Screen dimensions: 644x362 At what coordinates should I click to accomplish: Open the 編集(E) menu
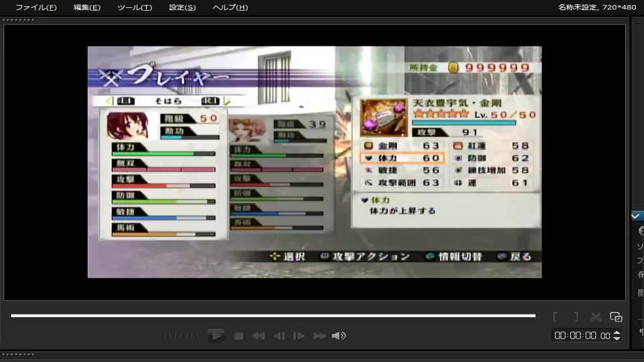pyautogui.click(x=87, y=7)
